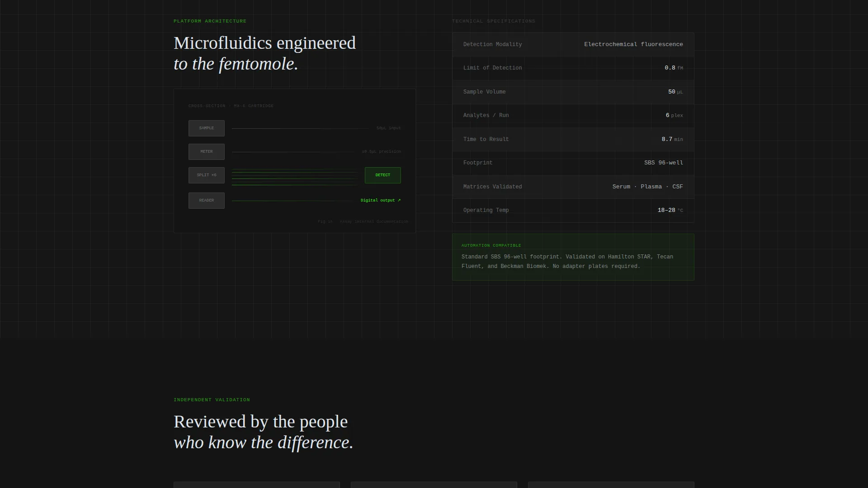Click the Time to Result row
This screenshot has height=488, width=868.
point(573,139)
